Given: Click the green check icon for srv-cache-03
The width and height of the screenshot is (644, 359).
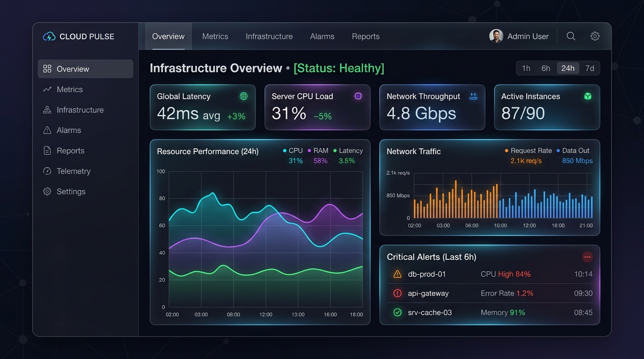Looking at the screenshot, I should point(397,312).
